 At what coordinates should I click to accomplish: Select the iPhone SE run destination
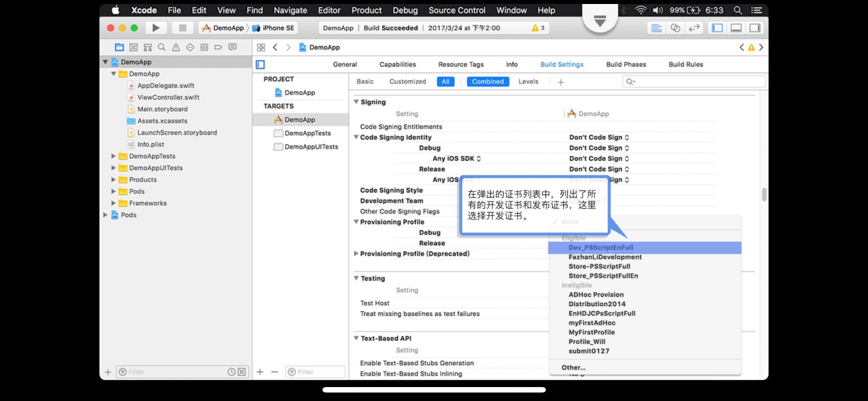(273, 28)
